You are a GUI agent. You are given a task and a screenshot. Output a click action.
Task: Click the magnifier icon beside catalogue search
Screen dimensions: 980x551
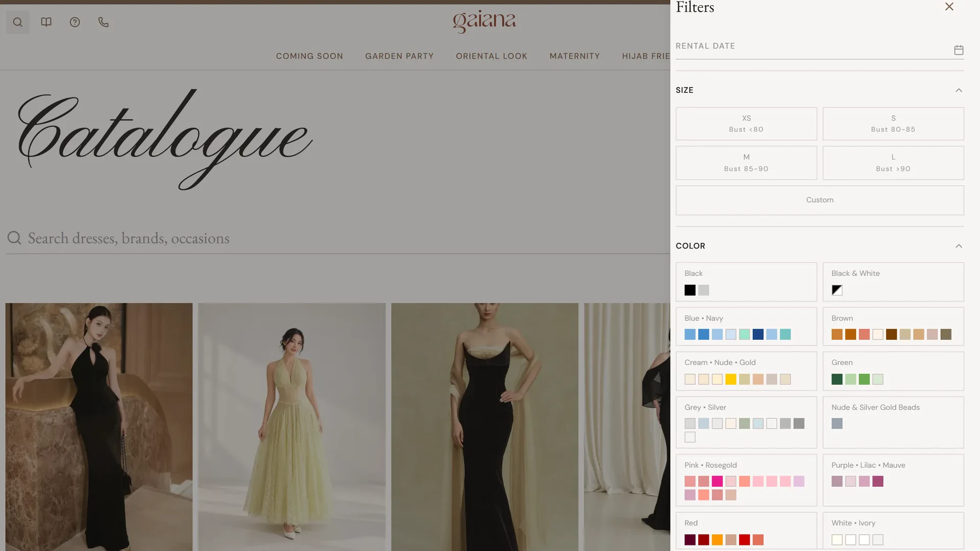[14, 238]
